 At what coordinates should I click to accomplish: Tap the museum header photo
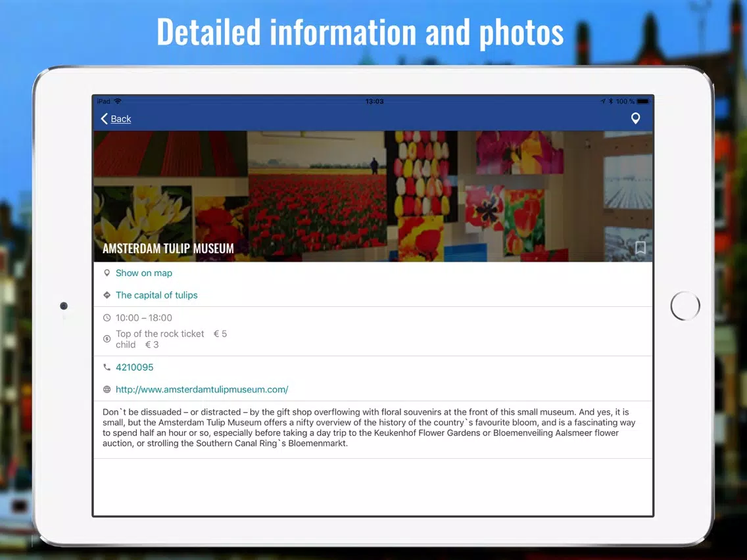point(373,196)
